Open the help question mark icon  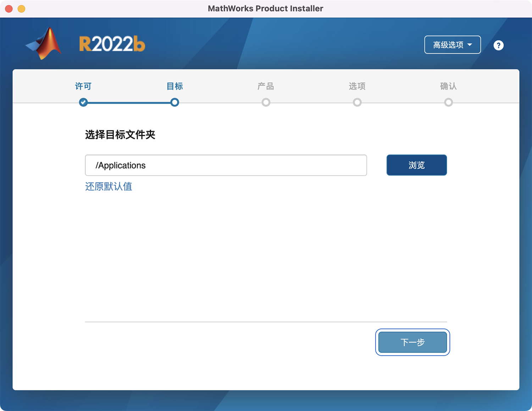tap(498, 45)
